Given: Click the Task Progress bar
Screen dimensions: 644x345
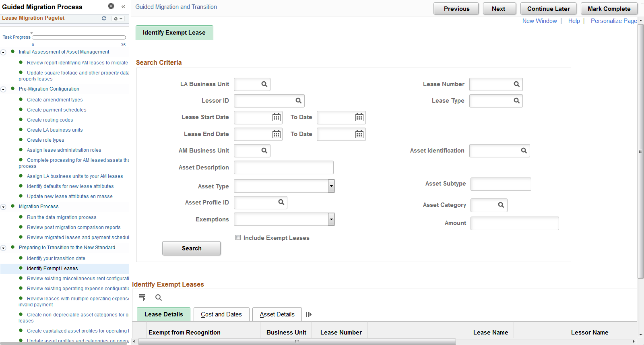Looking at the screenshot, I should click(x=79, y=37).
